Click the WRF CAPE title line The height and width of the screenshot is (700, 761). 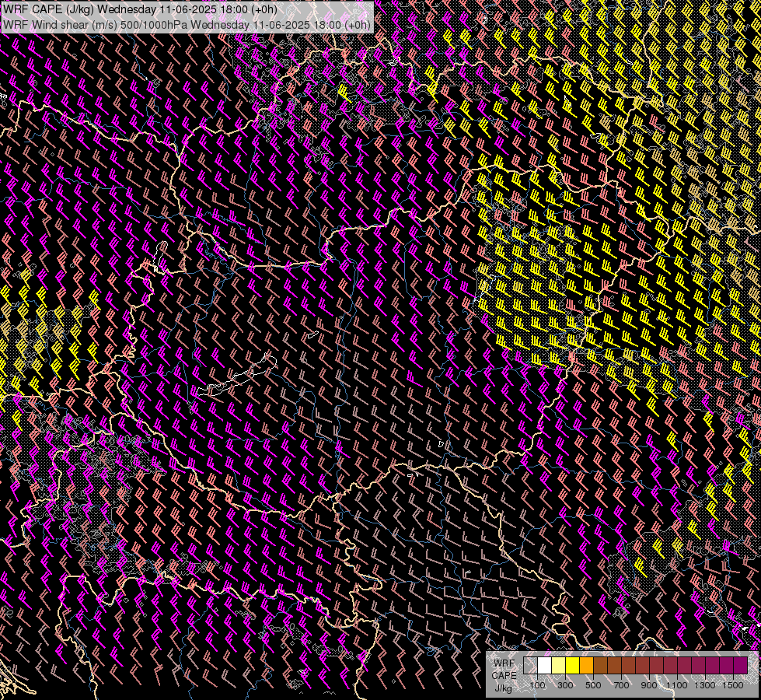coord(140,9)
